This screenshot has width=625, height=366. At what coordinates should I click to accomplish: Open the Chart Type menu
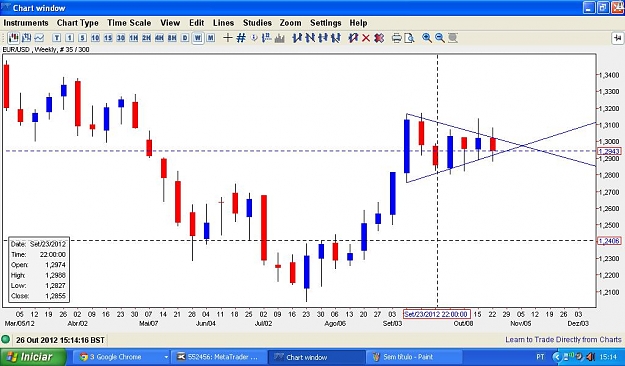click(78, 23)
